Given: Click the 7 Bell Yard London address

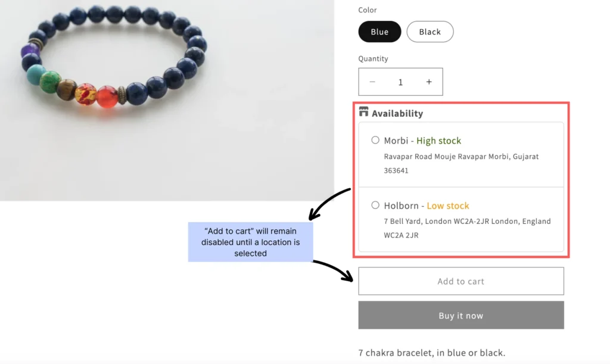Looking at the screenshot, I should (467, 228).
